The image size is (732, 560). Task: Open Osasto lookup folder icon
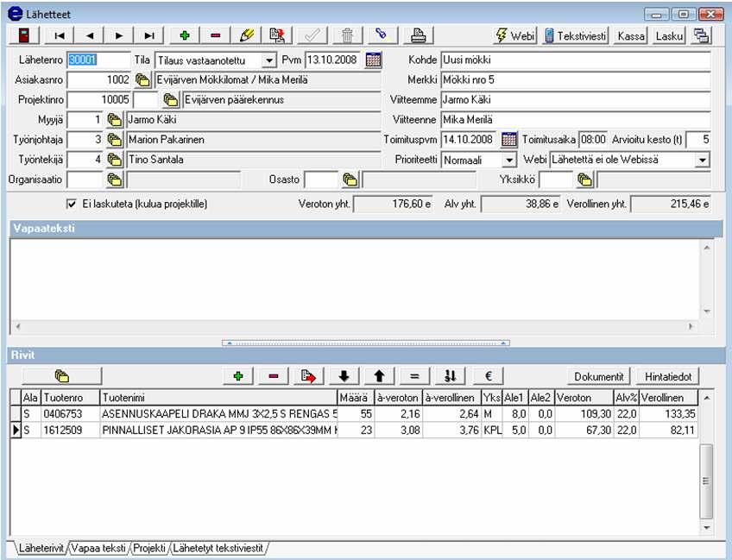click(x=350, y=179)
